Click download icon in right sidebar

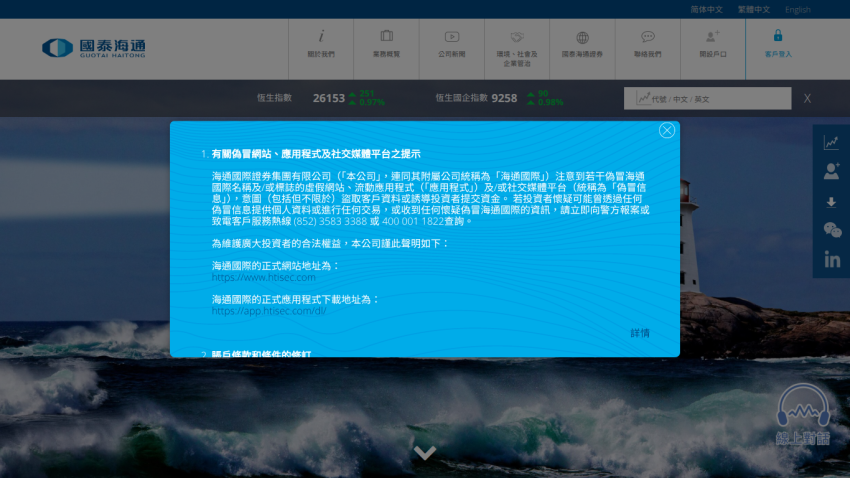[x=831, y=202]
